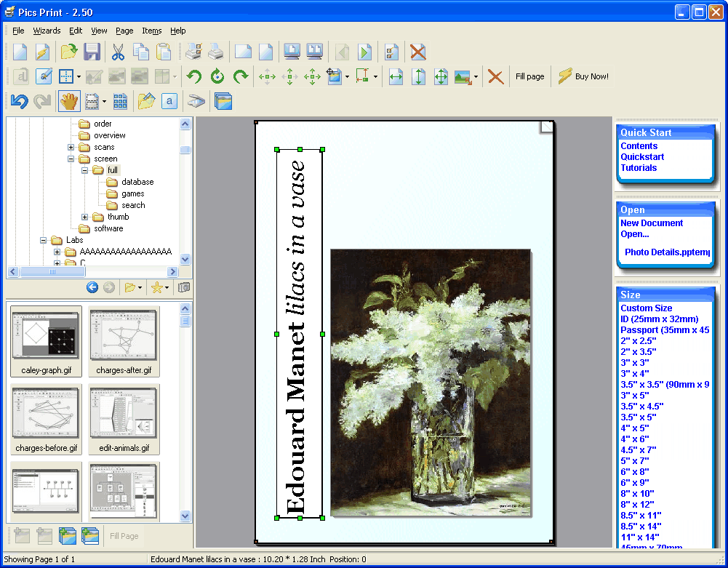Click the text 'a' tool icon in the third toolbar row

(x=169, y=101)
